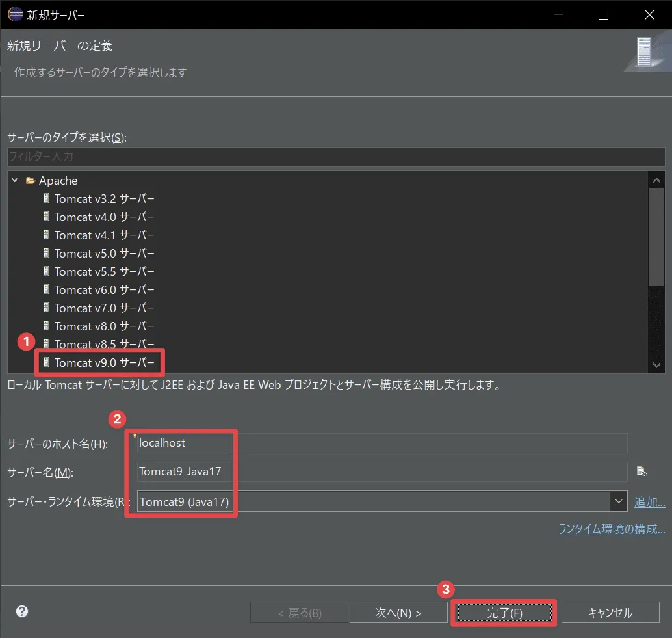The width and height of the screenshot is (672, 638).
Task: Click server icon beside Tomcat v6.0
Action: click(46, 289)
